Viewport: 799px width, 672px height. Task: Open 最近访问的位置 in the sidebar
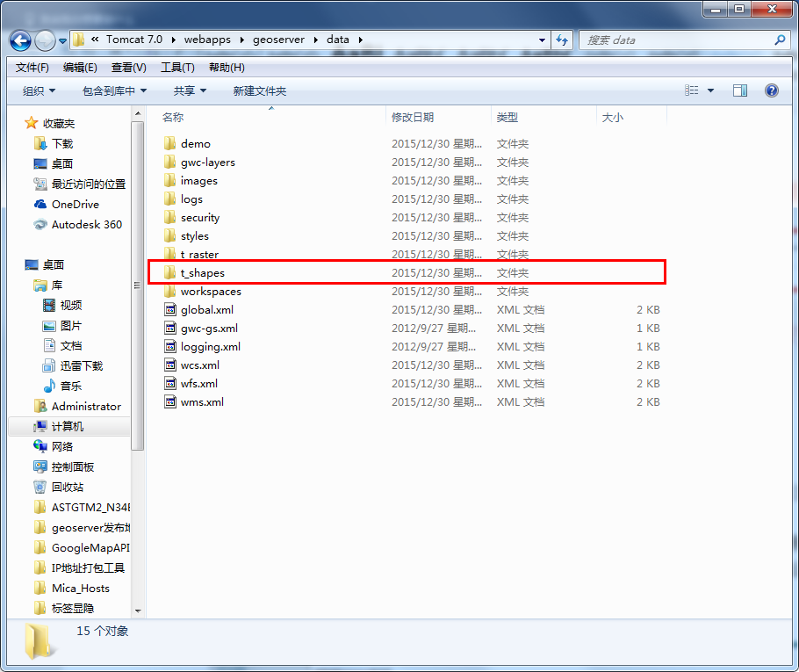pos(88,184)
